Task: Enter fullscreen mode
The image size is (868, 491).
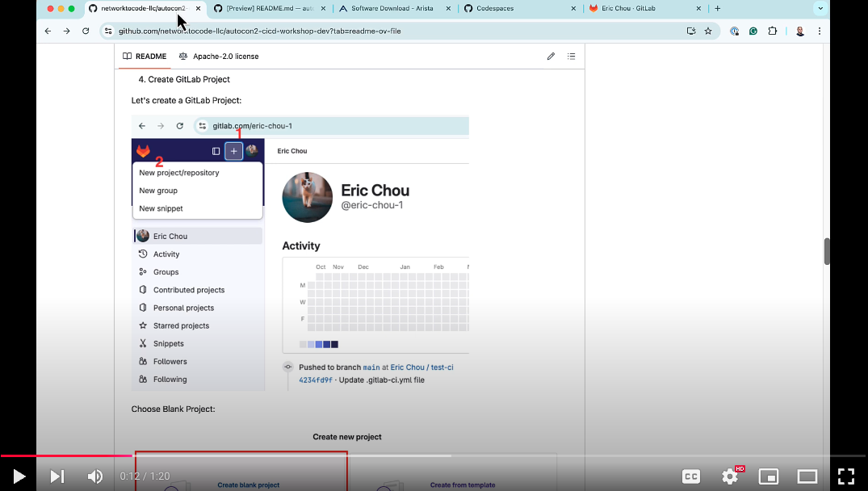Action: (x=846, y=476)
